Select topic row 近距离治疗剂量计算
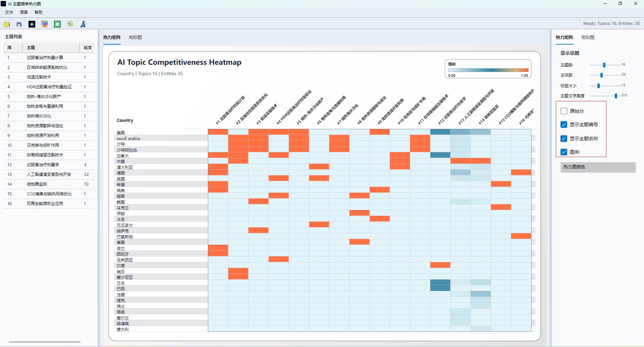This screenshot has height=347, width=644. tap(49, 58)
